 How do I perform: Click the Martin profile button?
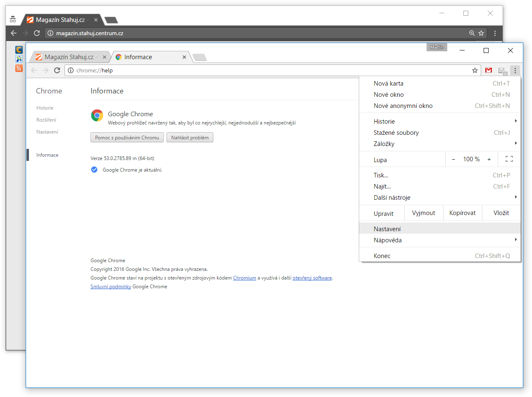(x=437, y=47)
